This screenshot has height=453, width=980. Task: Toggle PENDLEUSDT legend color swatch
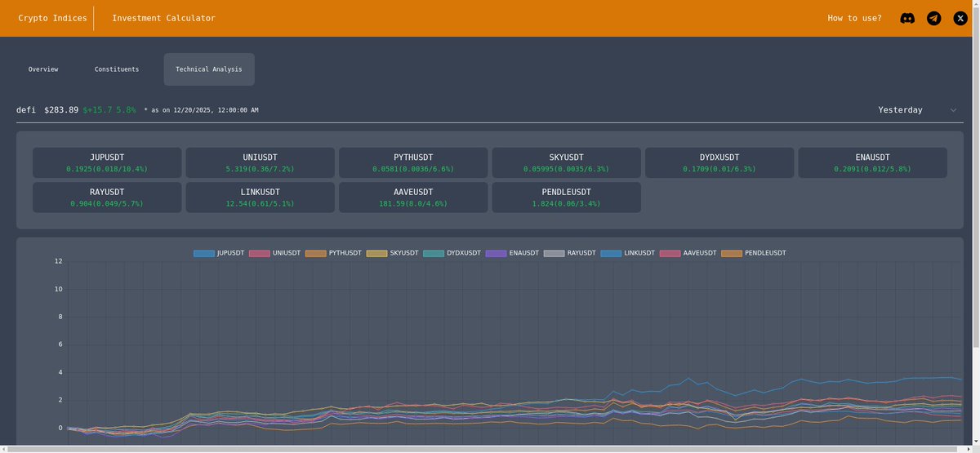732,253
